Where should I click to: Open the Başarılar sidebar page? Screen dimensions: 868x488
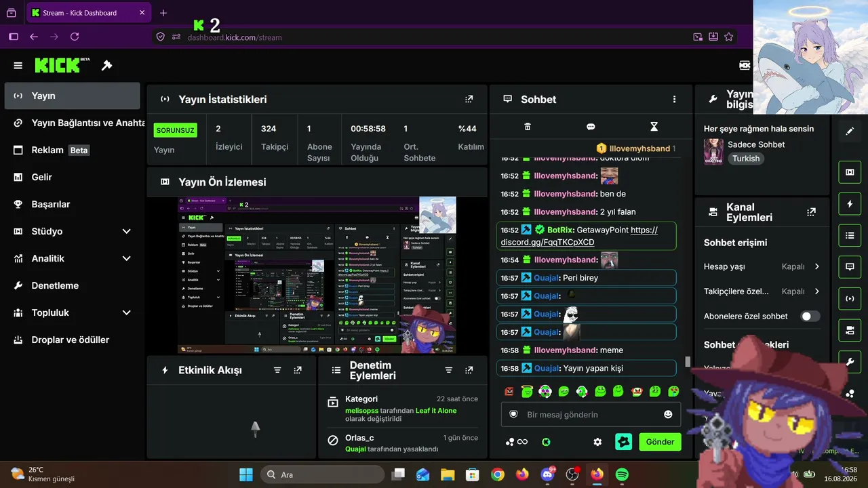point(73,204)
